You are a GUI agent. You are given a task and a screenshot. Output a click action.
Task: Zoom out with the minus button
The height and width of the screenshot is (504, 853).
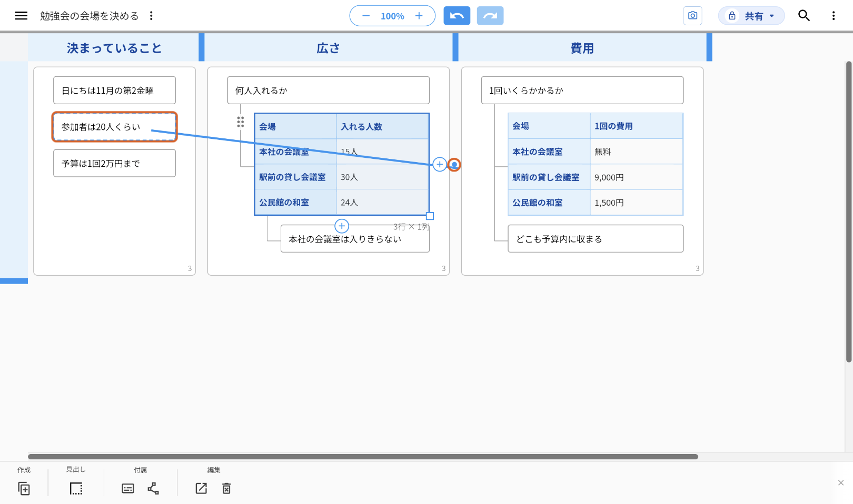point(366,16)
